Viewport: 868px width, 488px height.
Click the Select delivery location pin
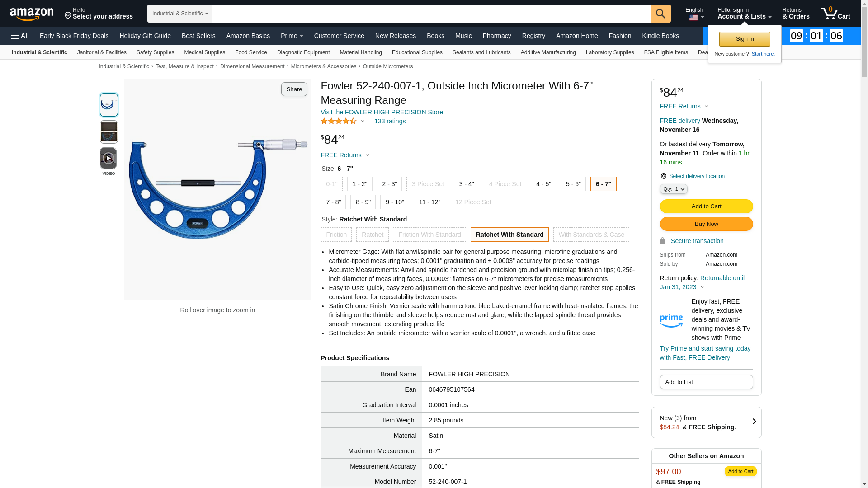(663, 176)
